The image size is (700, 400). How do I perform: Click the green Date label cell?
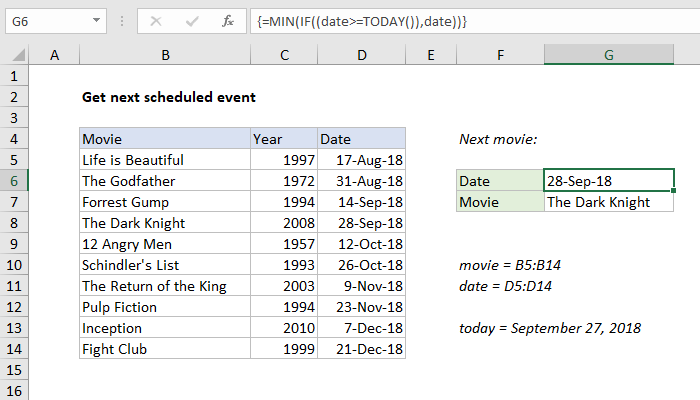(500, 181)
